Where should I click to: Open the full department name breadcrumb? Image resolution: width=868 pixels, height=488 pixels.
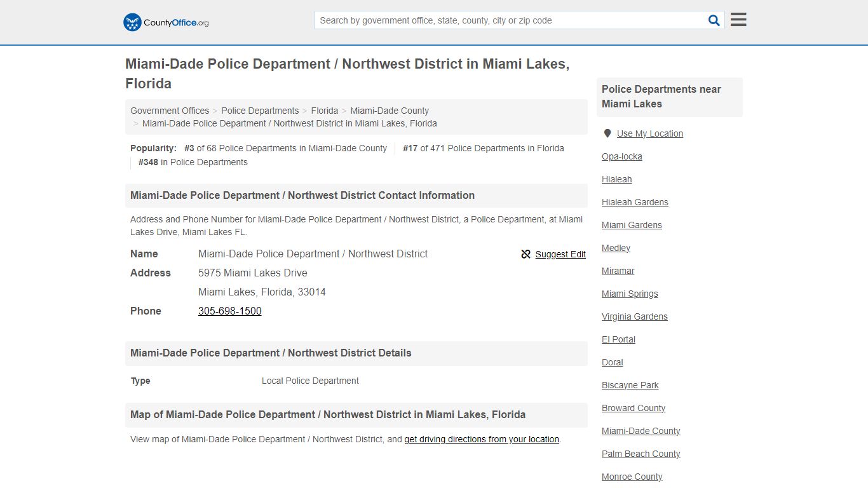click(x=290, y=123)
